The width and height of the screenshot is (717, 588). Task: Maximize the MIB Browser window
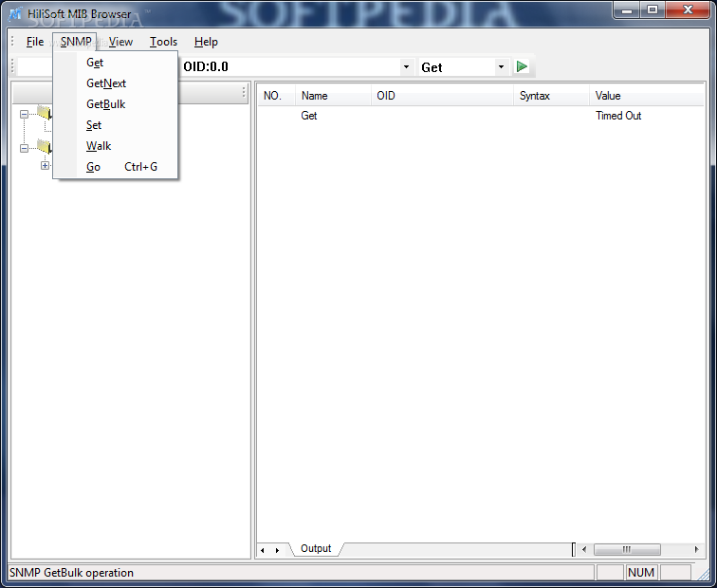point(653,9)
